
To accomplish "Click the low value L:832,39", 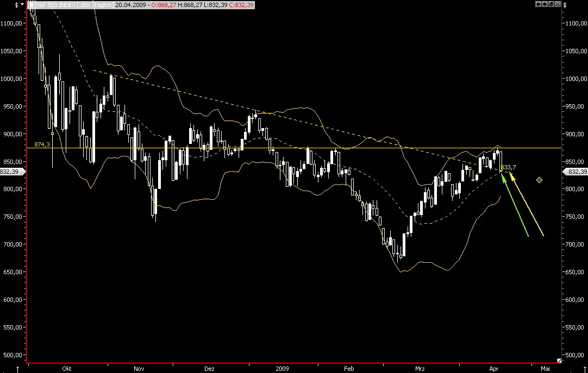I will click(216, 5).
